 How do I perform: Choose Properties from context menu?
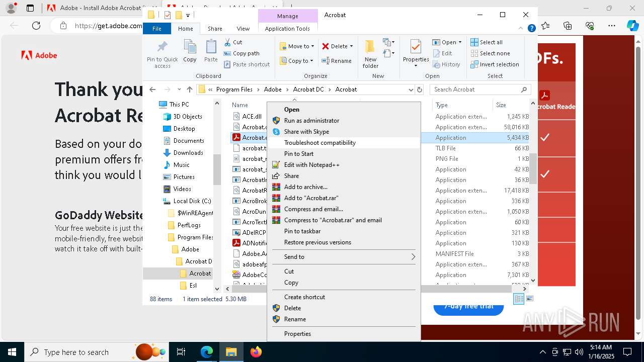(344, 333)
